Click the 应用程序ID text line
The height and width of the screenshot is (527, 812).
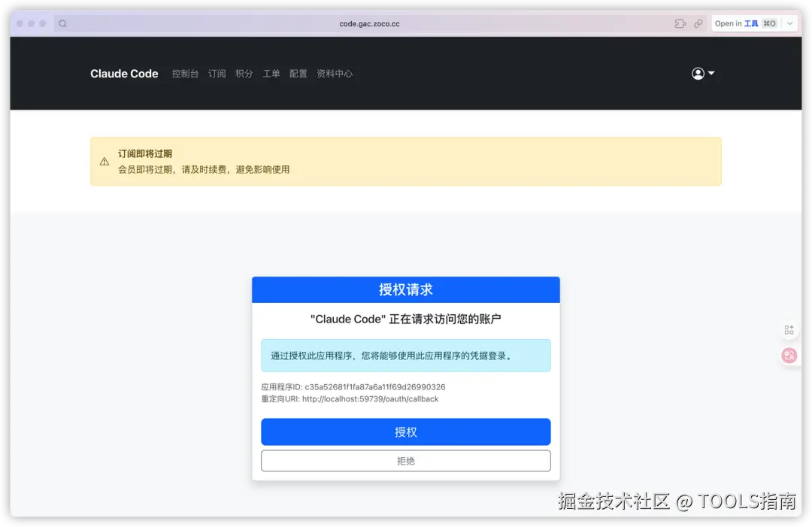353,386
